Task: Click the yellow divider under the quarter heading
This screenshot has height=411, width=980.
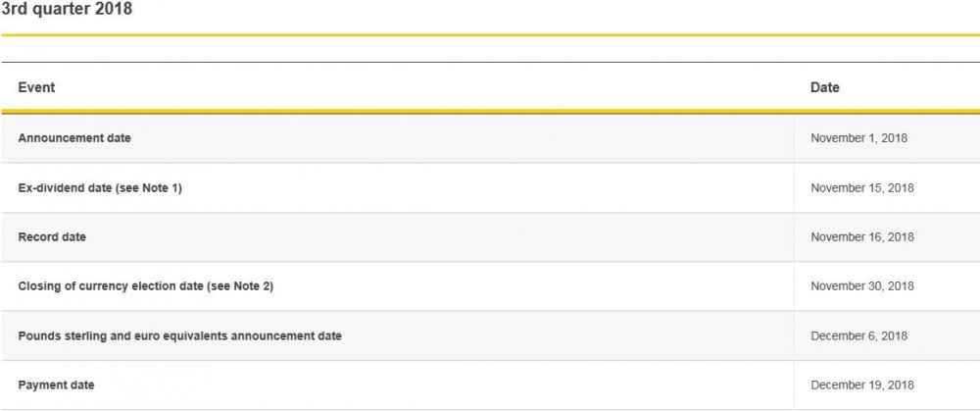Action: click(490, 35)
